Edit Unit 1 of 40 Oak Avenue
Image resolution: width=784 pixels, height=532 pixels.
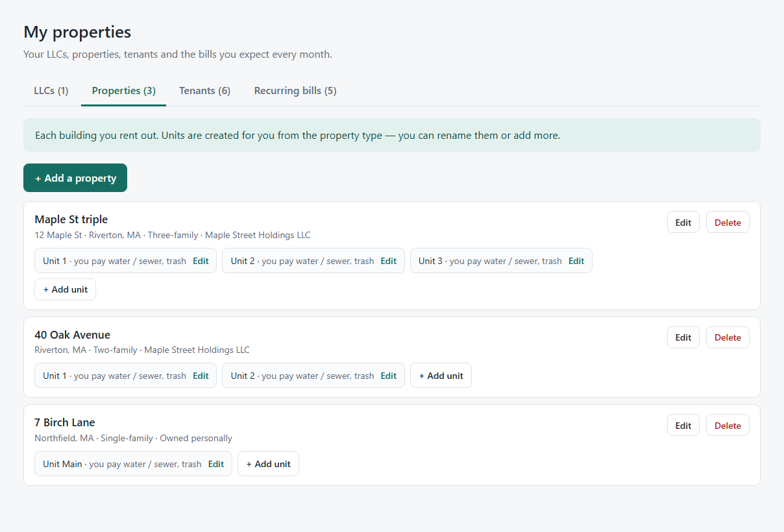pos(201,376)
